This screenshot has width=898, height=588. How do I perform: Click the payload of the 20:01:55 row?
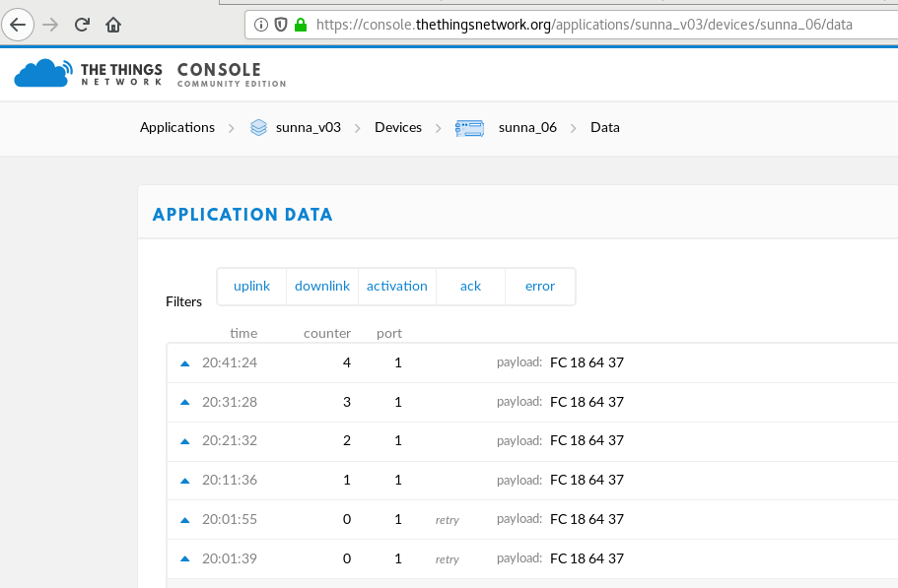click(587, 519)
